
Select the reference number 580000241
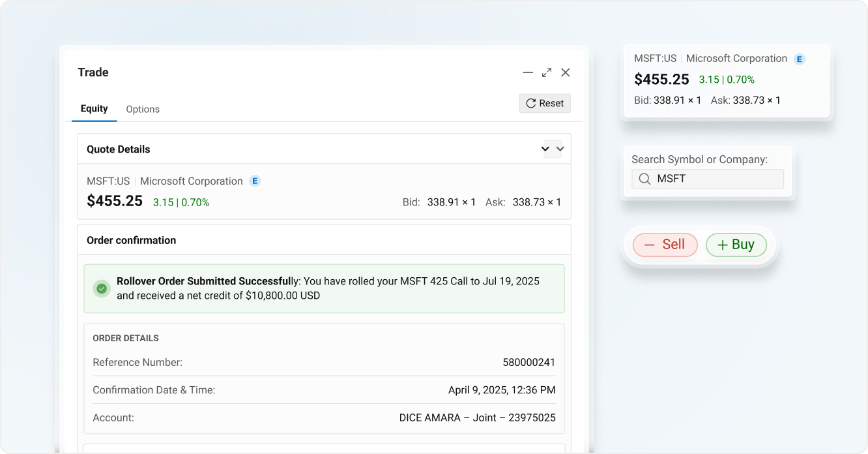[528, 362]
